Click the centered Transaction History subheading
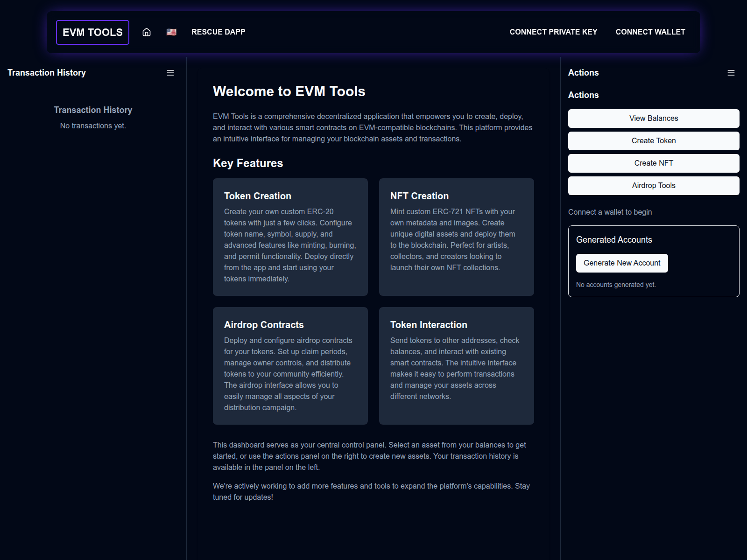Image resolution: width=747 pixels, height=560 pixels. pyautogui.click(x=93, y=110)
